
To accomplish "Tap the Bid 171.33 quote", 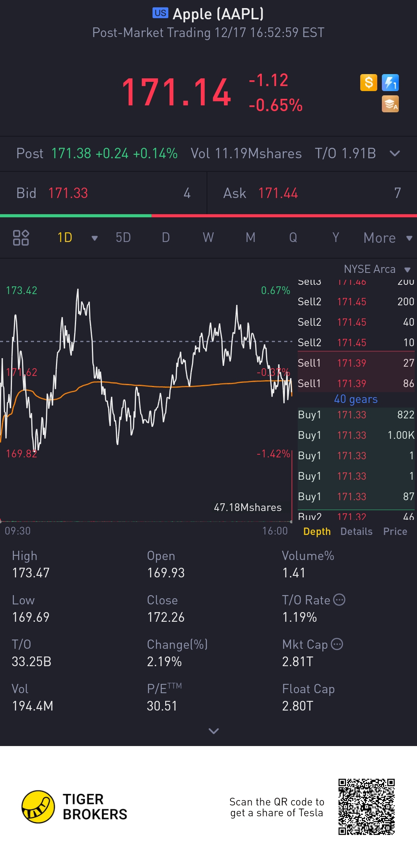I will [103, 193].
